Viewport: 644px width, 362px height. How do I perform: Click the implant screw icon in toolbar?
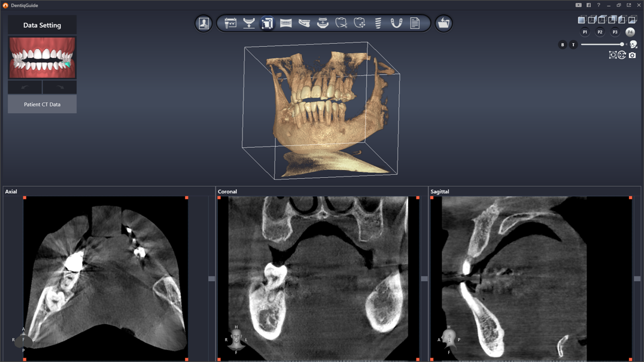[378, 23]
